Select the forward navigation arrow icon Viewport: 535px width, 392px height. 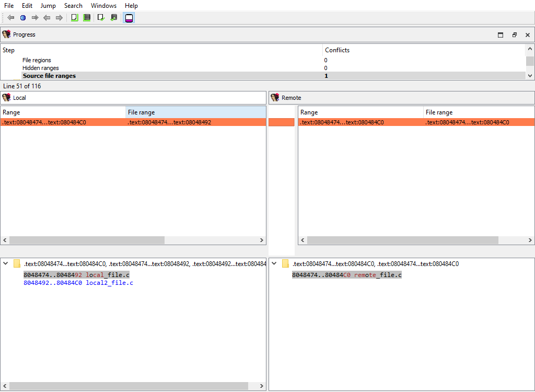[x=35, y=17]
